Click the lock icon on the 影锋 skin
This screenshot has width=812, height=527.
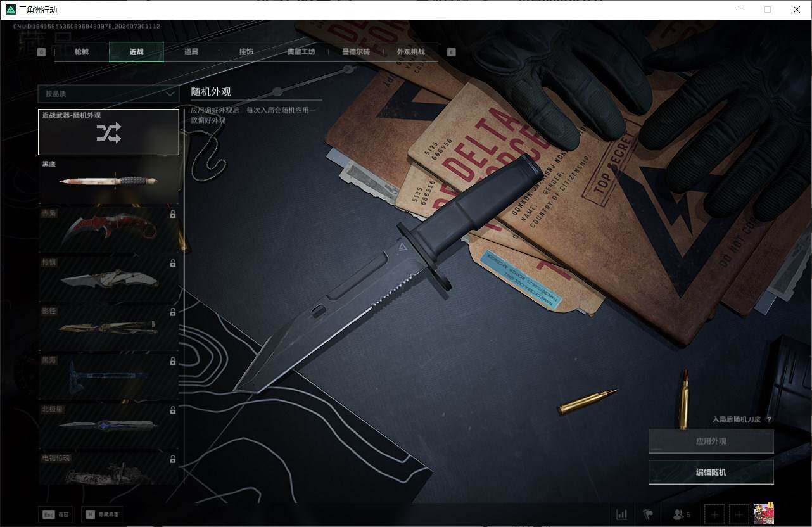coord(173,312)
